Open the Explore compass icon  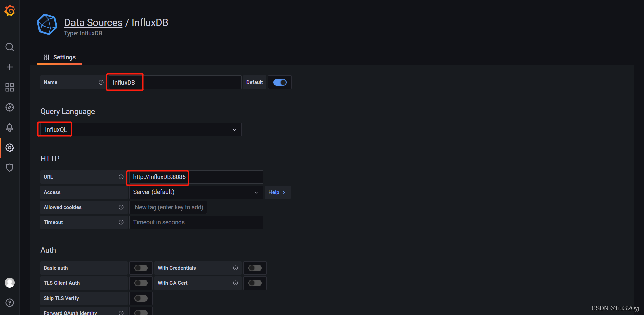pos(10,107)
